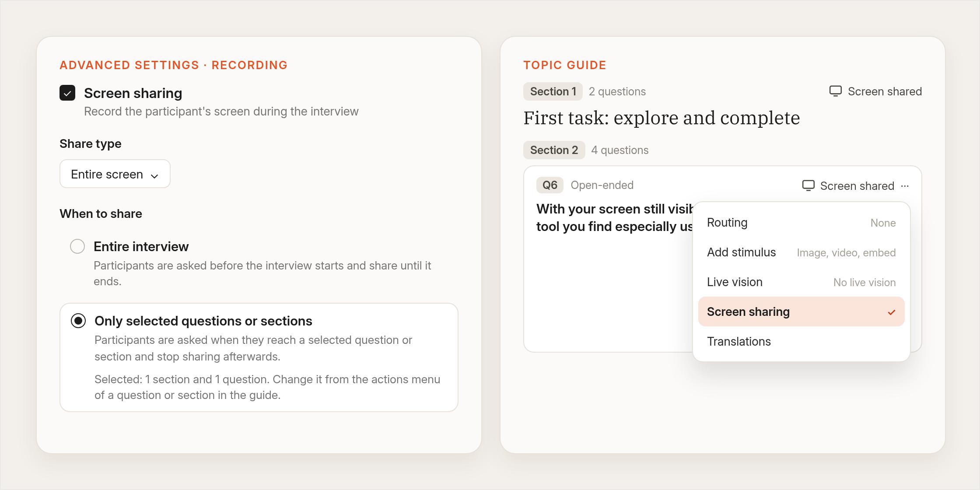Click the 'Open-ended' question type label
Screen dimensions: 980x490
(x=602, y=185)
